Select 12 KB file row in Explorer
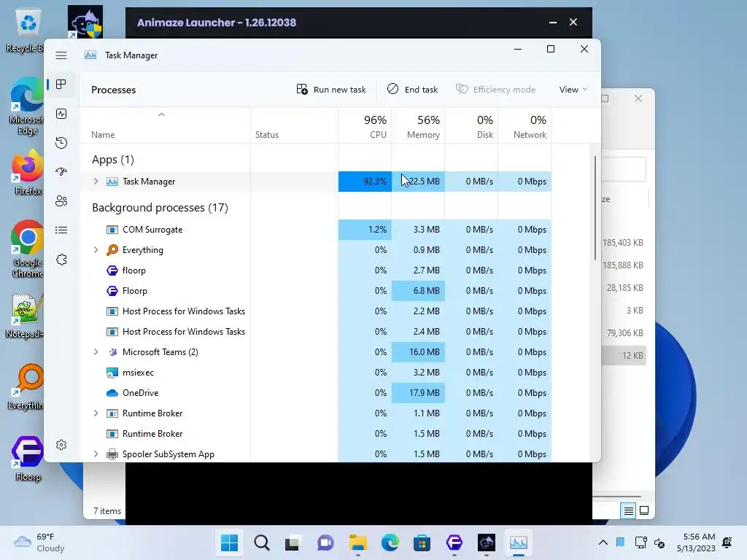Screen dimensions: 747x560 [624, 356]
